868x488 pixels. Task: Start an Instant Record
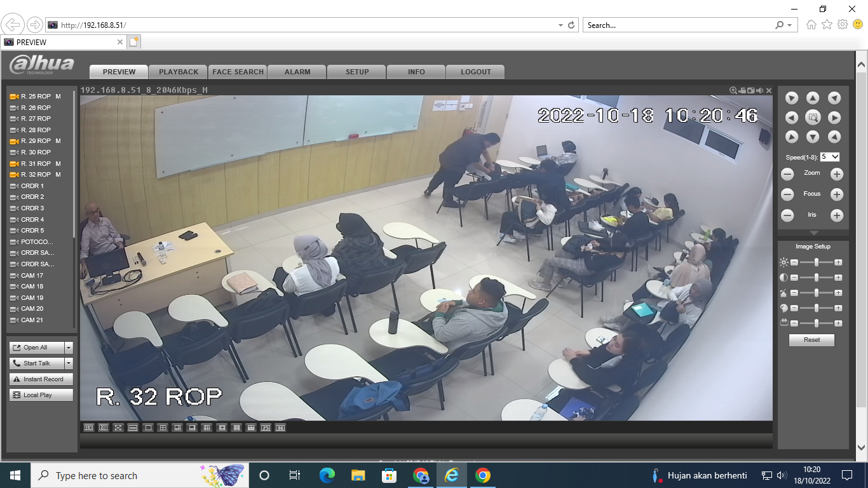click(x=41, y=379)
